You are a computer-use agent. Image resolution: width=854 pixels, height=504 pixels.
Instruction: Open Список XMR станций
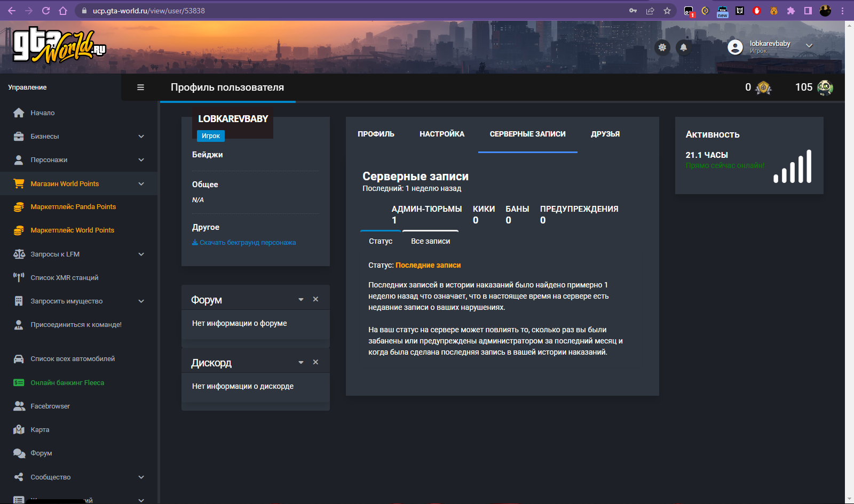pos(65,278)
